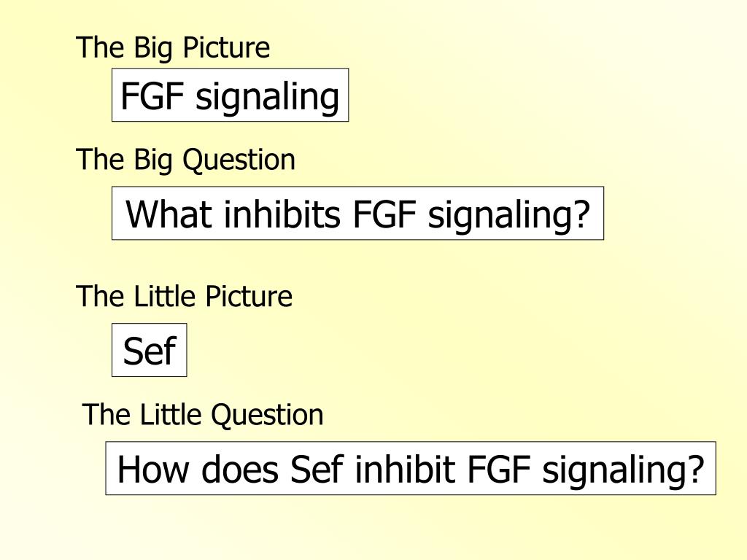Click the "The Big Question" heading
Viewport: 747px width, 560px height.
pyautogui.click(x=186, y=160)
